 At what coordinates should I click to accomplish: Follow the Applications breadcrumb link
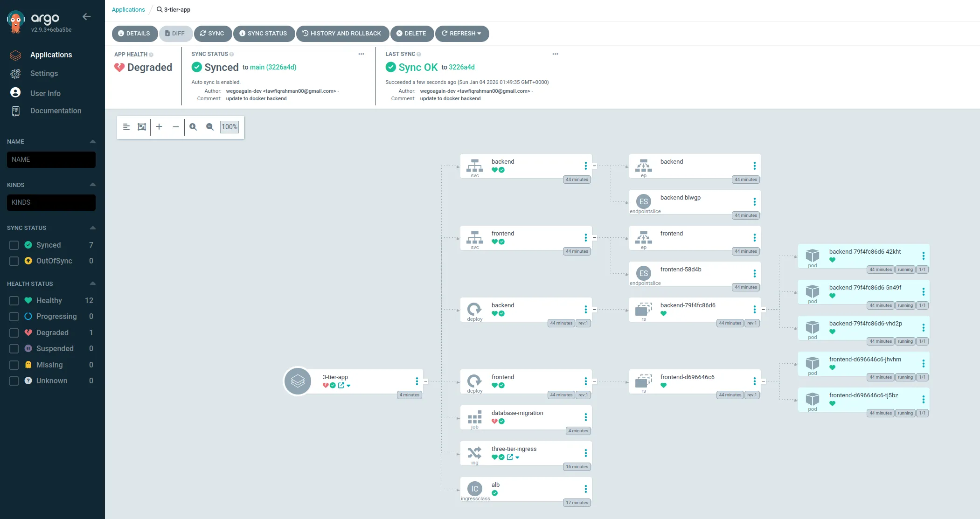pos(128,9)
